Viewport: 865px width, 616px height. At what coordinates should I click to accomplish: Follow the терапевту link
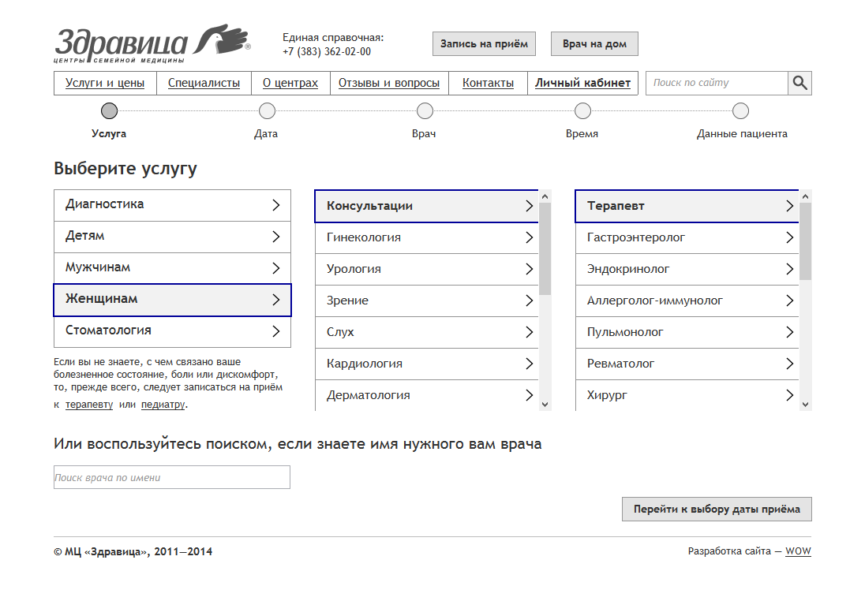coord(89,405)
